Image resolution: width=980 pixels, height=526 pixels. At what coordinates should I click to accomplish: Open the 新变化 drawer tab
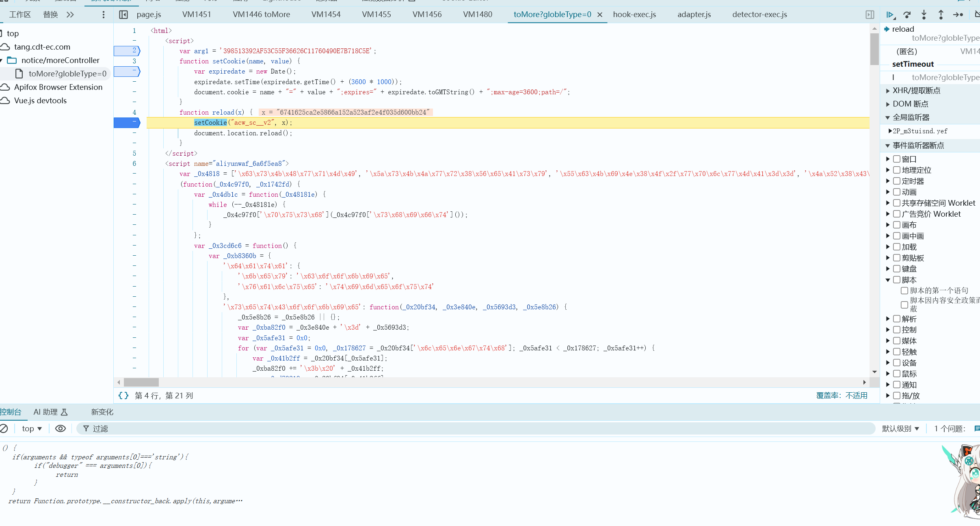click(102, 412)
